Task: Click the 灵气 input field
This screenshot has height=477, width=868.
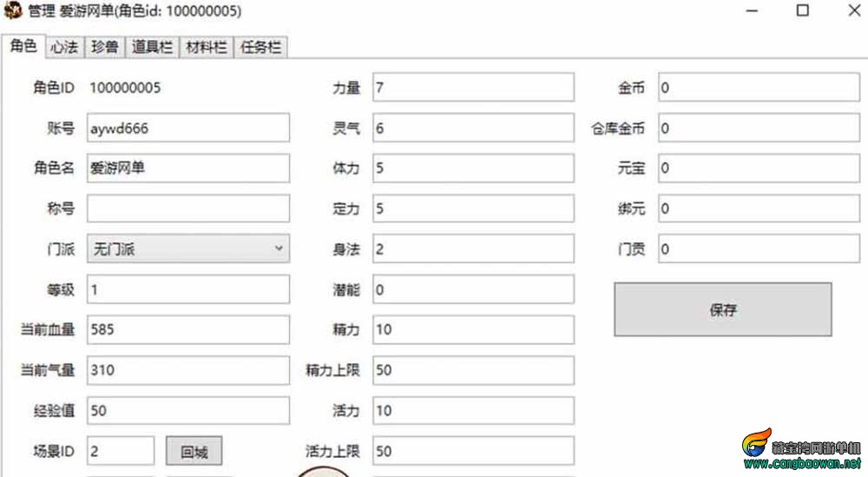Action: 473,128
